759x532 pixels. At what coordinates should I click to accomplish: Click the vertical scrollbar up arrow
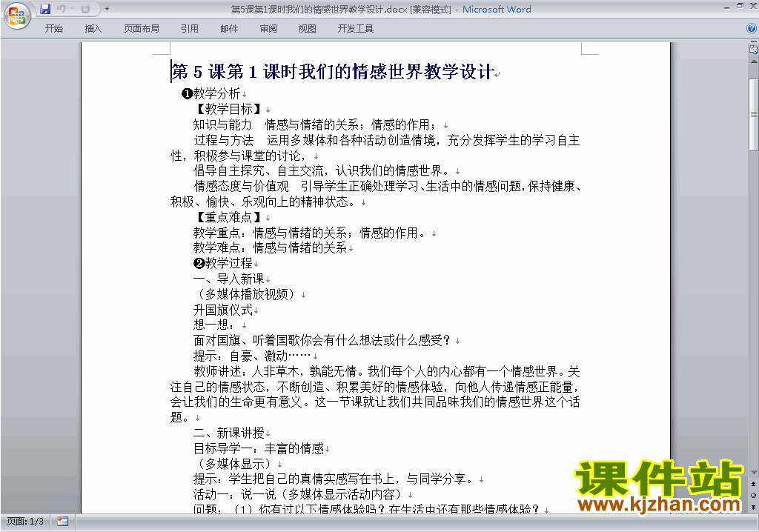[x=753, y=62]
